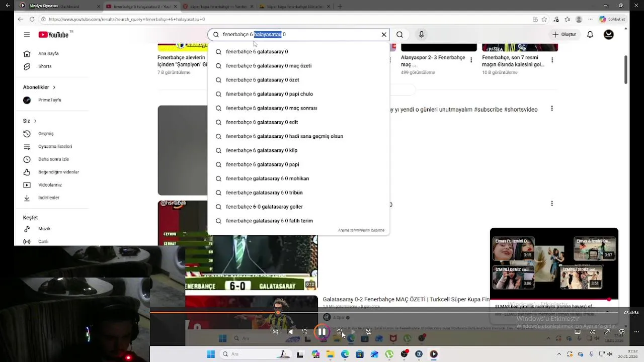Open media player volume control
The height and width of the screenshot is (362, 644).
(x=592, y=332)
